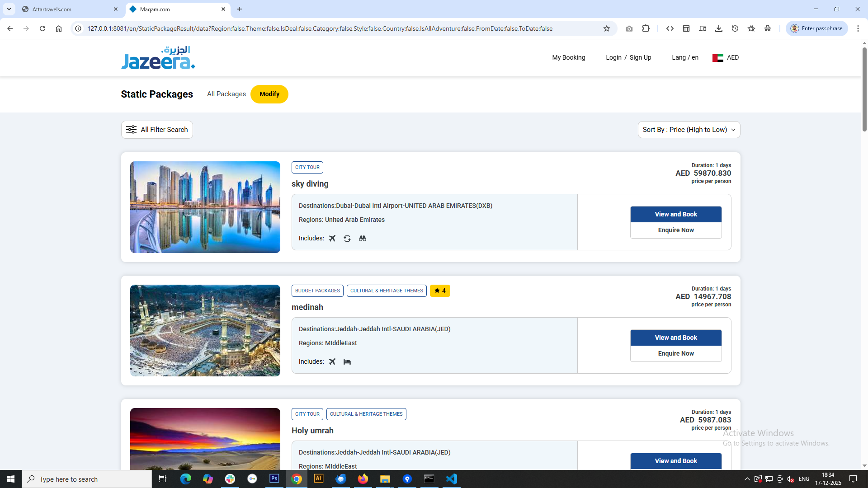Click Enquire Now for sky diving

point(676,230)
